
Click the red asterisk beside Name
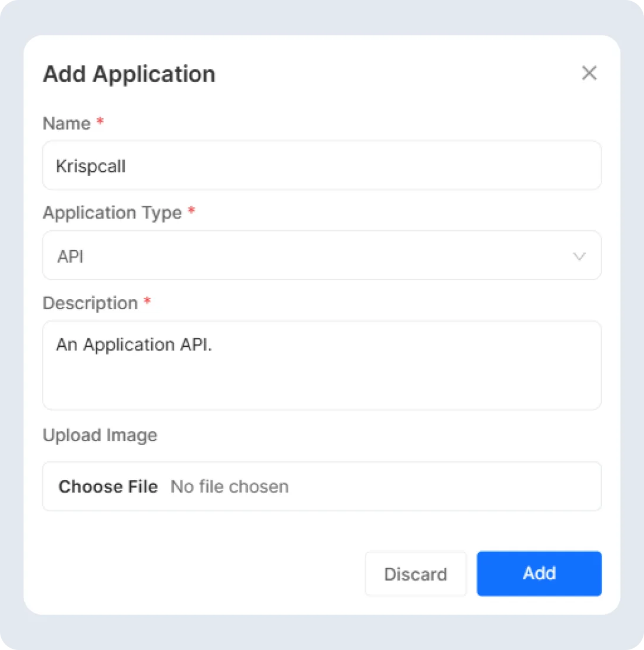point(100,121)
